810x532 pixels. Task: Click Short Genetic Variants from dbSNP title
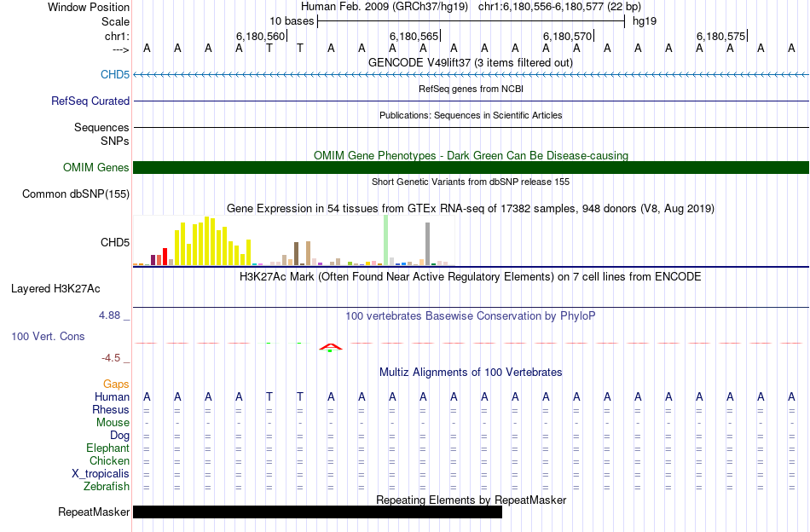471,182
